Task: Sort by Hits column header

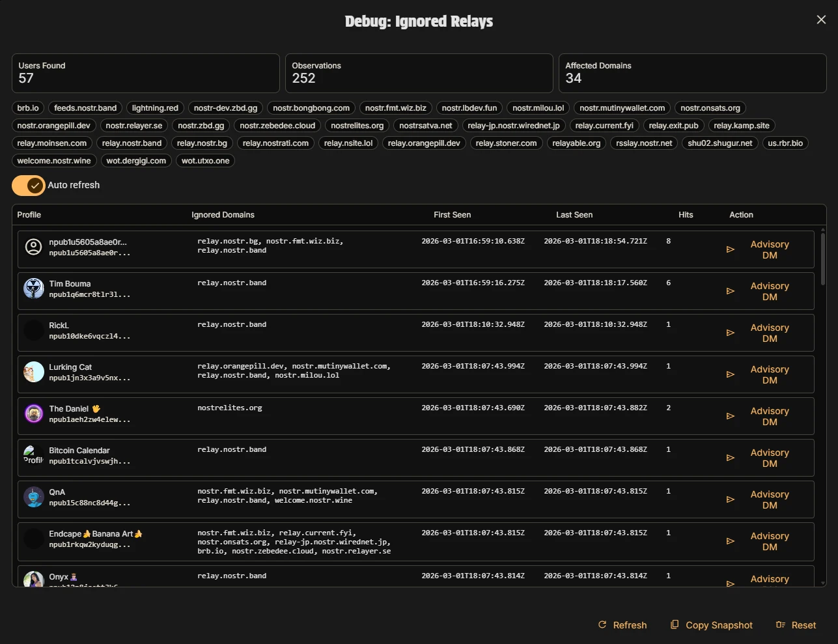Action: pyautogui.click(x=685, y=215)
